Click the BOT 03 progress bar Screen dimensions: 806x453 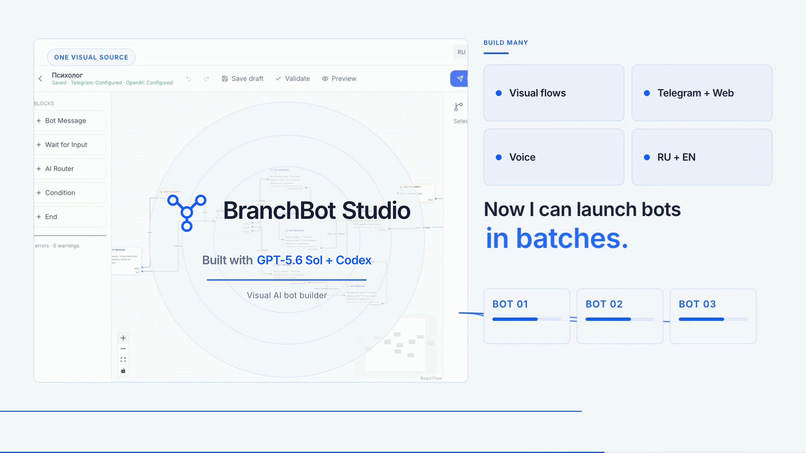[x=713, y=319]
